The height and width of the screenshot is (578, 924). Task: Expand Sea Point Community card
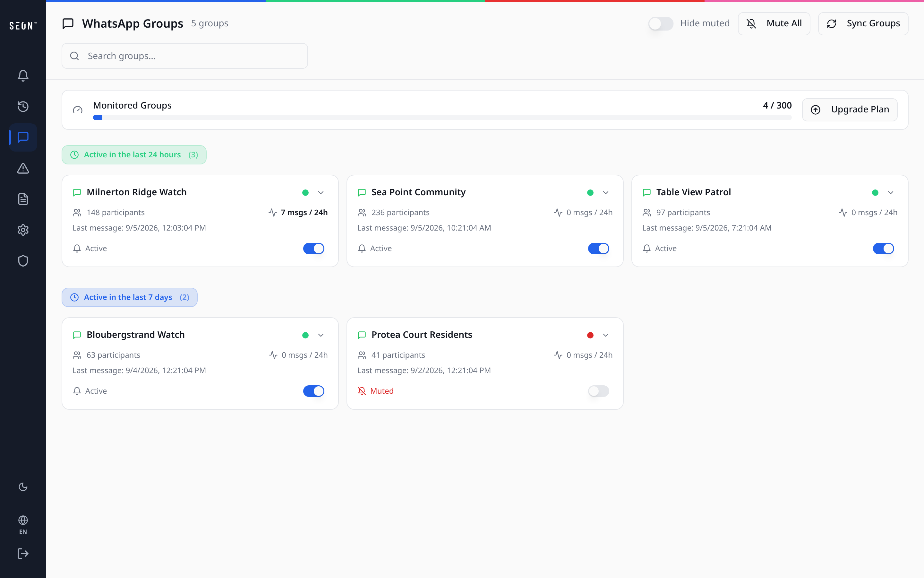coord(605,192)
